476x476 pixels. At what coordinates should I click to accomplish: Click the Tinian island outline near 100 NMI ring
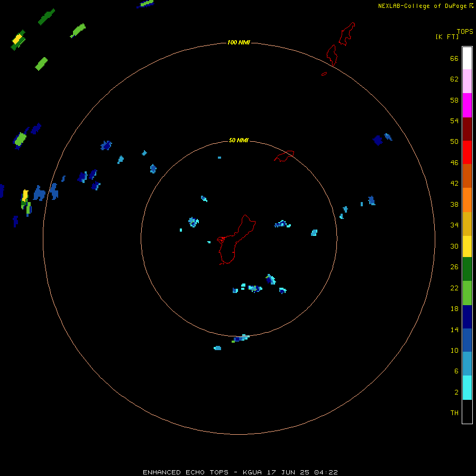pyautogui.click(x=332, y=55)
